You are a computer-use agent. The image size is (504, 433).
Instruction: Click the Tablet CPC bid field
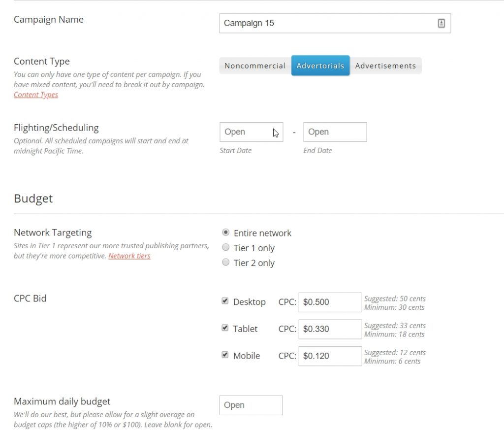click(x=330, y=329)
